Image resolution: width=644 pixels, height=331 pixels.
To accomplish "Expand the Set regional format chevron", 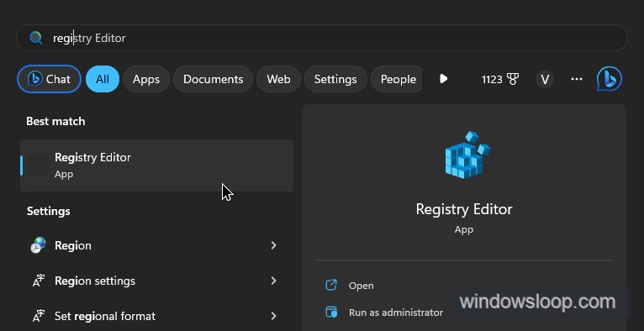I will point(273,316).
